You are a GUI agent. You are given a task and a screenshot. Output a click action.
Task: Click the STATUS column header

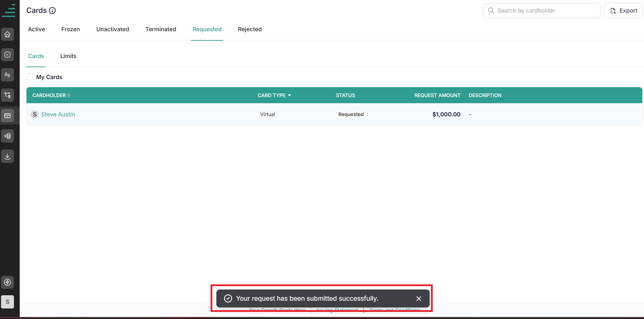345,95
